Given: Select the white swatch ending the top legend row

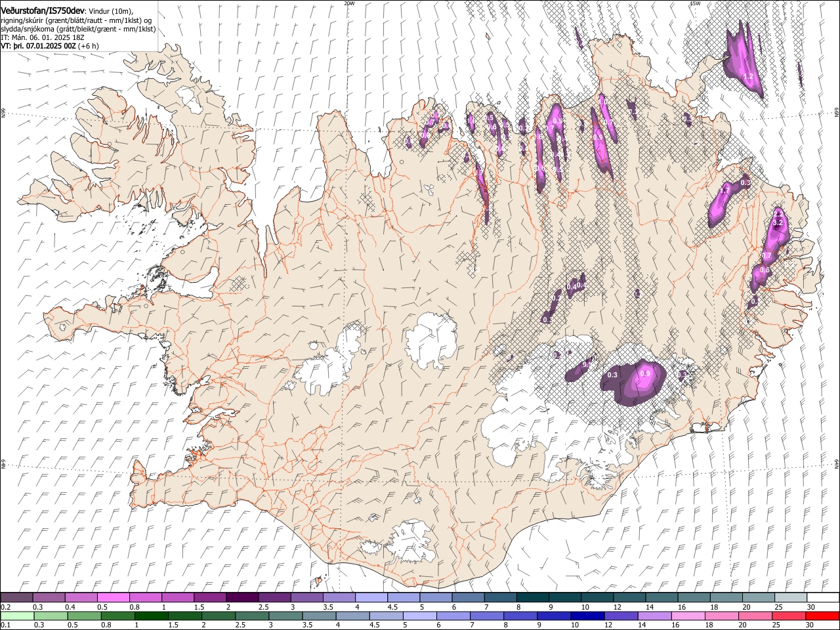Looking at the screenshot, I should click(x=823, y=597).
